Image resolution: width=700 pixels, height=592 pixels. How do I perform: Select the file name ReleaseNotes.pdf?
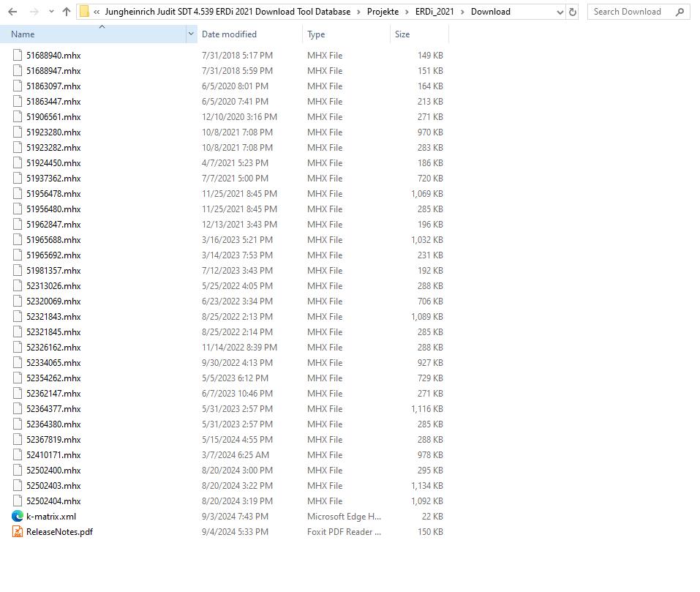click(x=59, y=531)
